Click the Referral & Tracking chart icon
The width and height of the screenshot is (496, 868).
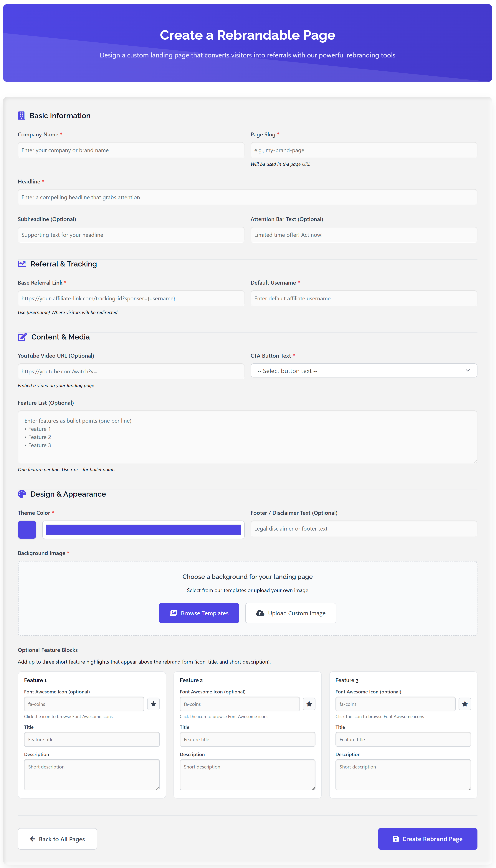pyautogui.click(x=22, y=264)
